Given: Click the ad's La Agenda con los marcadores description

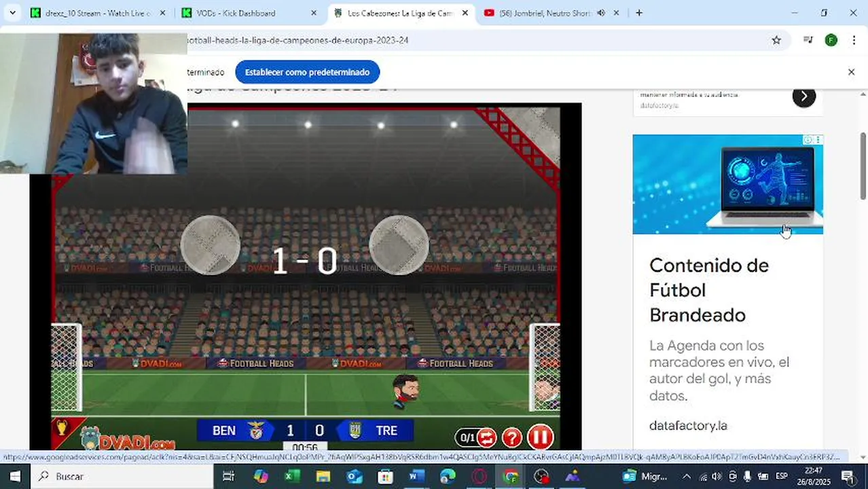Looking at the screenshot, I should (x=719, y=371).
